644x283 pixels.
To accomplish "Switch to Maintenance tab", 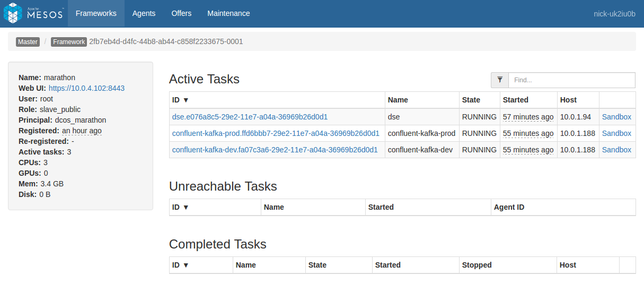I will pos(228,13).
